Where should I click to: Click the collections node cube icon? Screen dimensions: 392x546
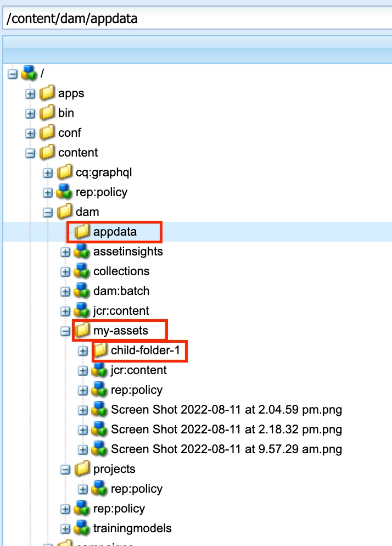coord(82,271)
